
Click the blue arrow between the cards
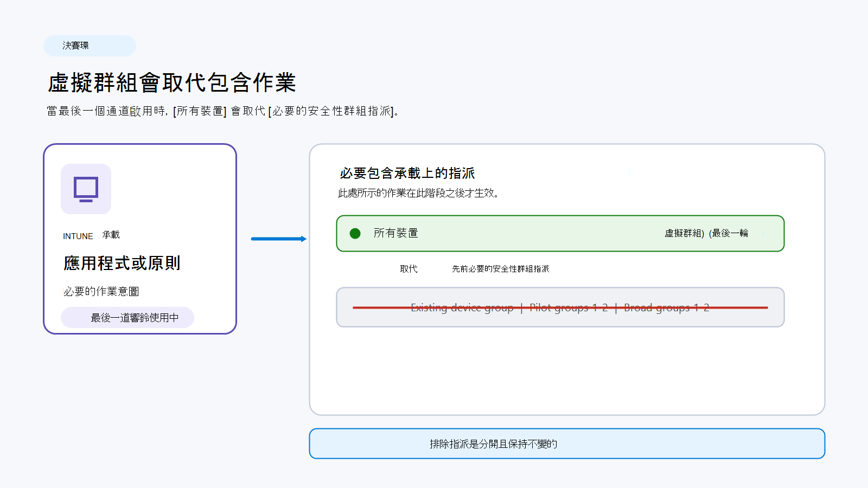(279, 239)
